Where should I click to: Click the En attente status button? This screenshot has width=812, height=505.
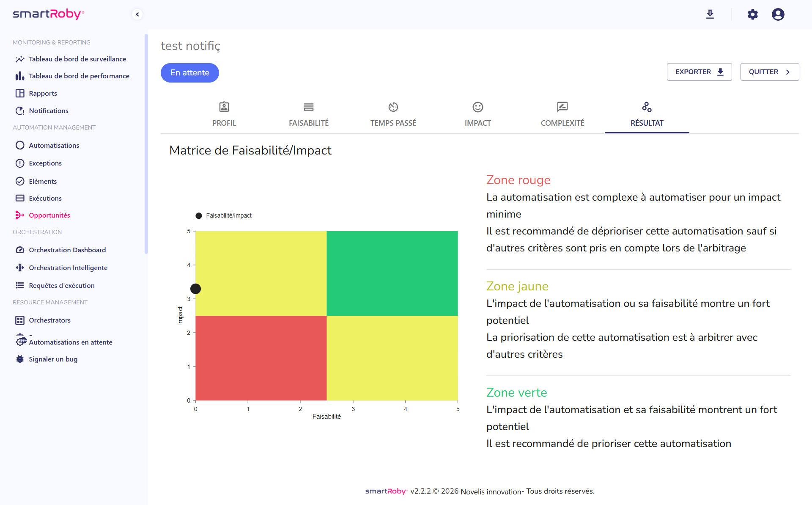click(x=189, y=72)
